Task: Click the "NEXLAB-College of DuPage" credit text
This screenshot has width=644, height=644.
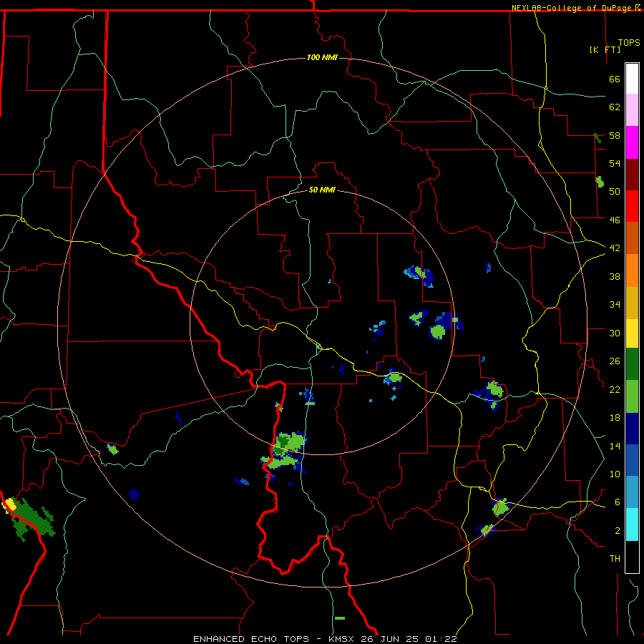Action: tap(572, 8)
